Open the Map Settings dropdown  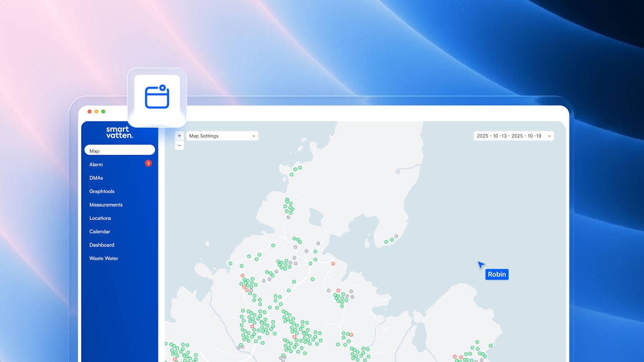pos(222,136)
